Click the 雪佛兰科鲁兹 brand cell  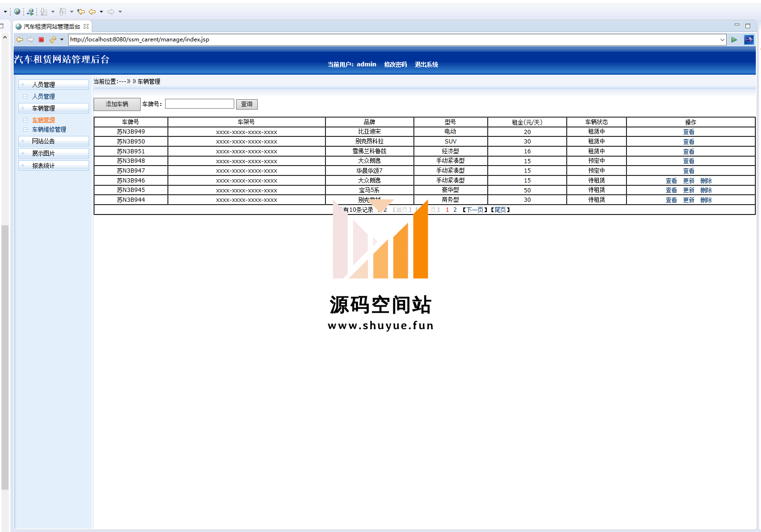(x=369, y=151)
